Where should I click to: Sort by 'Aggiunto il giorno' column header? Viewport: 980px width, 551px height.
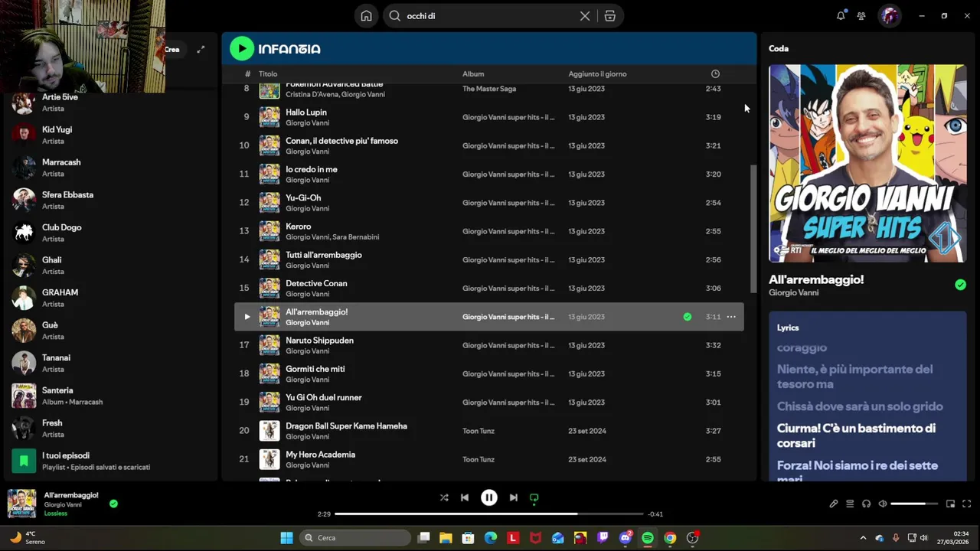point(597,74)
